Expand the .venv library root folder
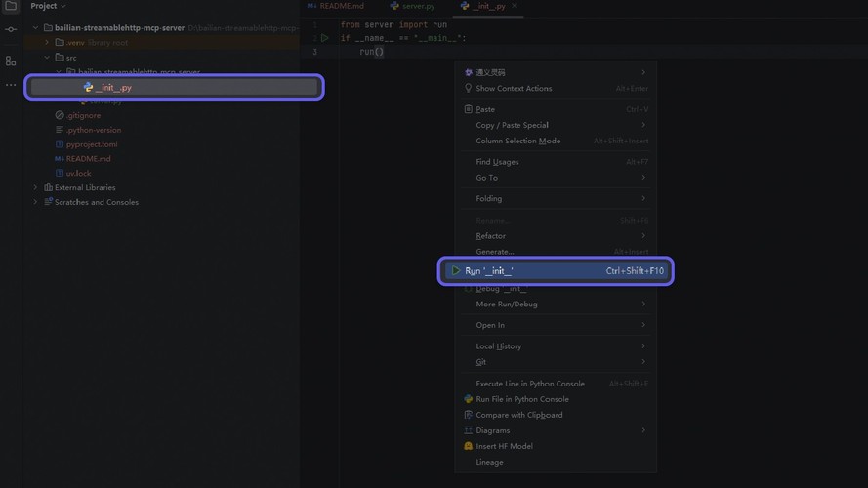Image resolution: width=868 pixels, height=488 pixels. coord(47,43)
